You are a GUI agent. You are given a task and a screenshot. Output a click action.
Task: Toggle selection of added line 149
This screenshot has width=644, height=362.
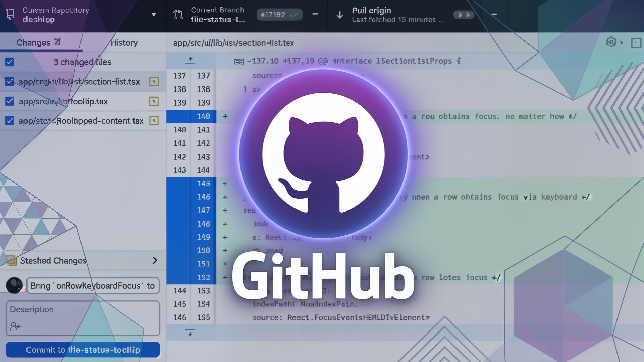click(x=191, y=237)
